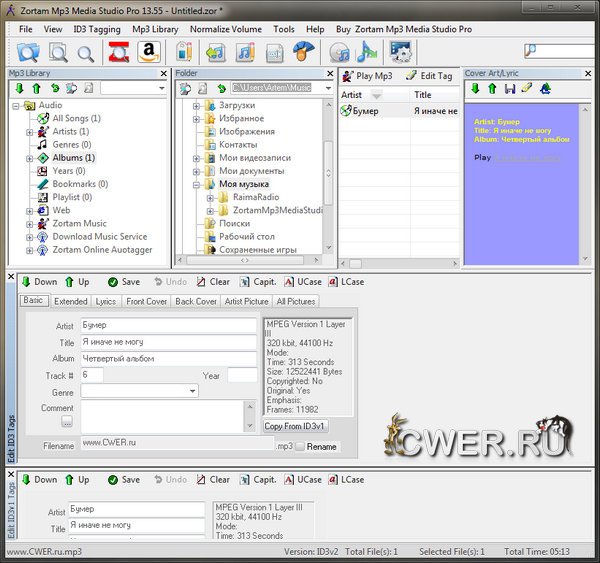This screenshot has width=600, height=563.
Task: Click the comment browse button with dots
Action: (x=66, y=423)
